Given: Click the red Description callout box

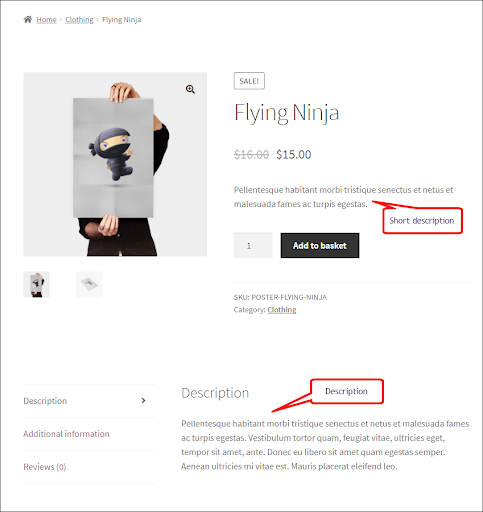Looking at the screenshot, I should [x=347, y=391].
